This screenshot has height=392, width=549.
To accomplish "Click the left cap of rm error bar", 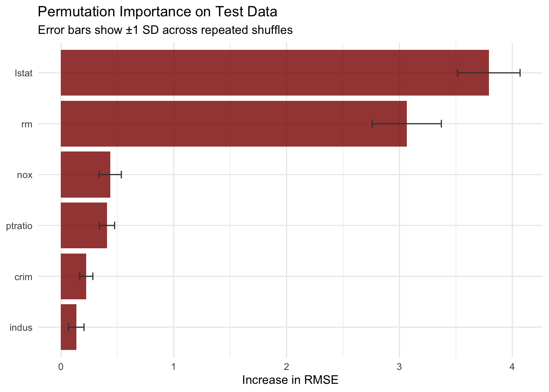I will click(372, 124).
